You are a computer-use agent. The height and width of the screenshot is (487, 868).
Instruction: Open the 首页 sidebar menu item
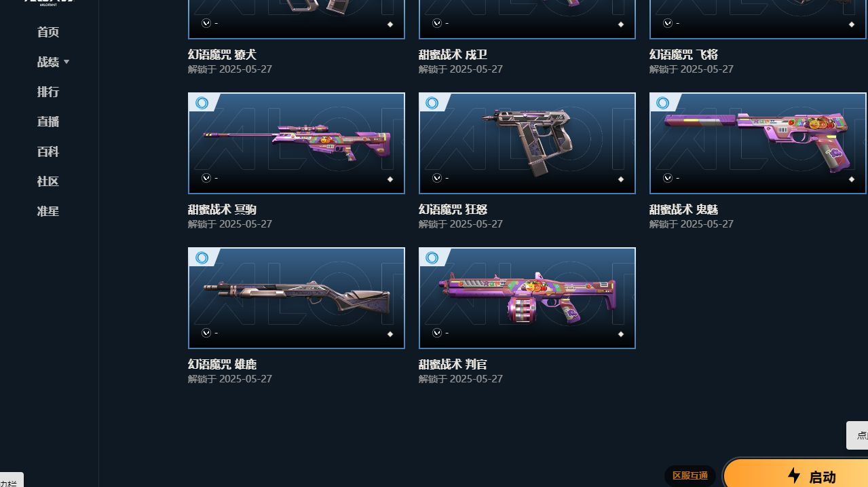(x=48, y=32)
